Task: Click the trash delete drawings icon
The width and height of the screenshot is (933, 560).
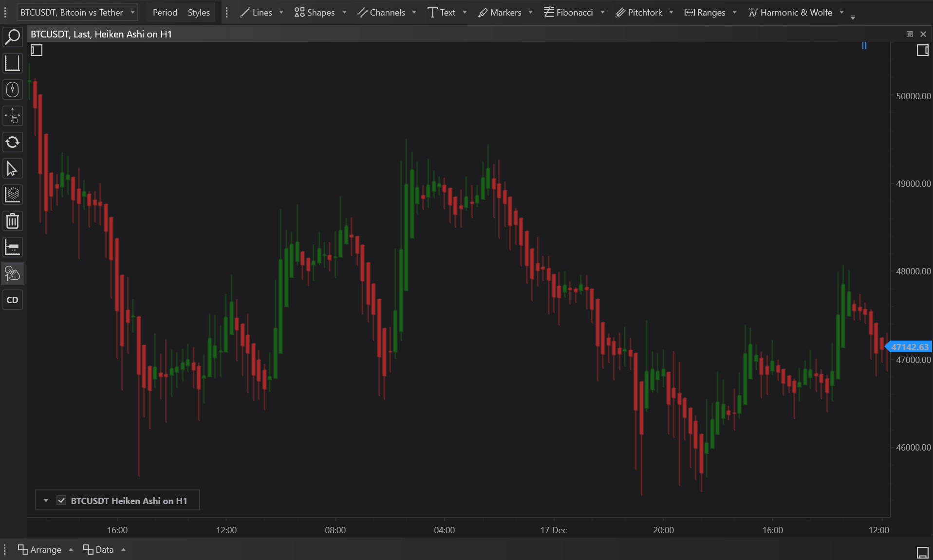Action: coord(13,221)
